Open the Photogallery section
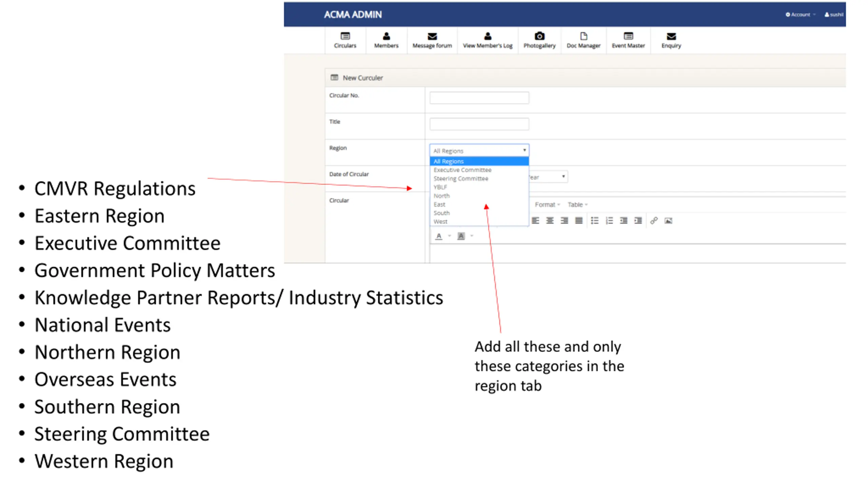868x488 pixels. 539,40
